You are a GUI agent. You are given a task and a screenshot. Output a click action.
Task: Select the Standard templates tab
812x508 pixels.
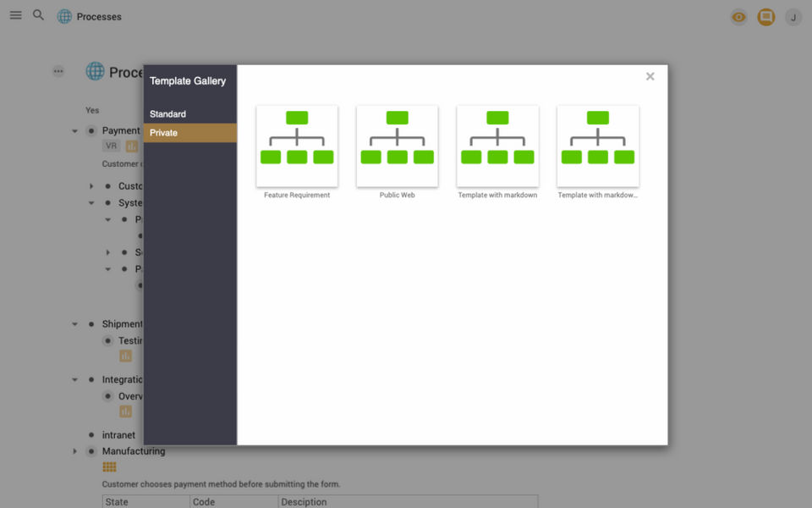pyautogui.click(x=190, y=114)
